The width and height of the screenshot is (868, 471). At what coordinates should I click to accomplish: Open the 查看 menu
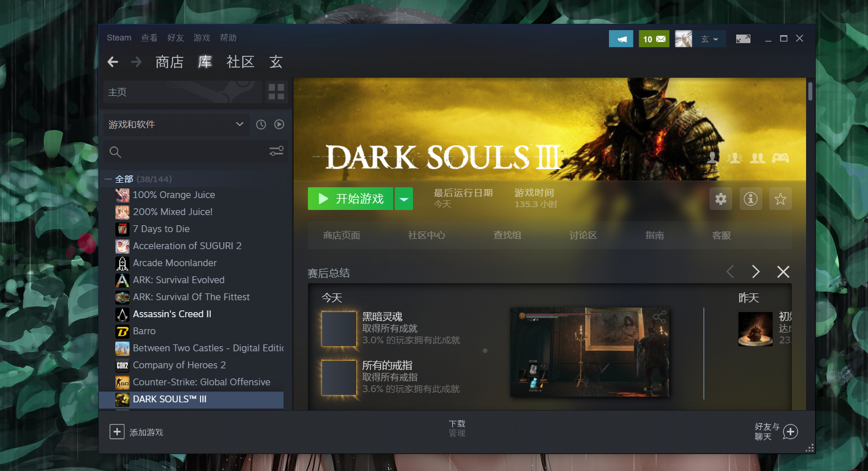[149, 37]
